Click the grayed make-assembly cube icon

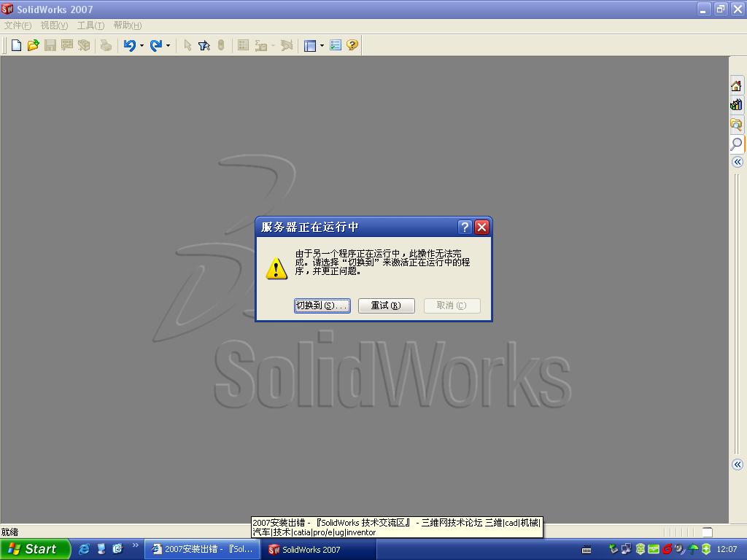tap(84, 45)
